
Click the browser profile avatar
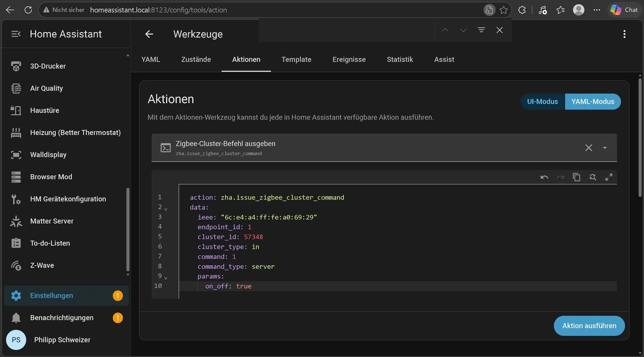(x=578, y=10)
